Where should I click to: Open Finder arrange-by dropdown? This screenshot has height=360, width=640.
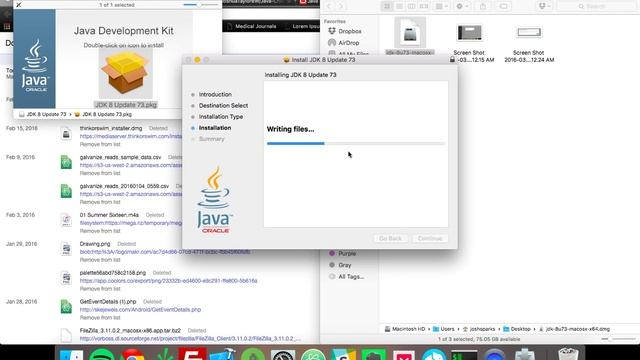point(441,6)
